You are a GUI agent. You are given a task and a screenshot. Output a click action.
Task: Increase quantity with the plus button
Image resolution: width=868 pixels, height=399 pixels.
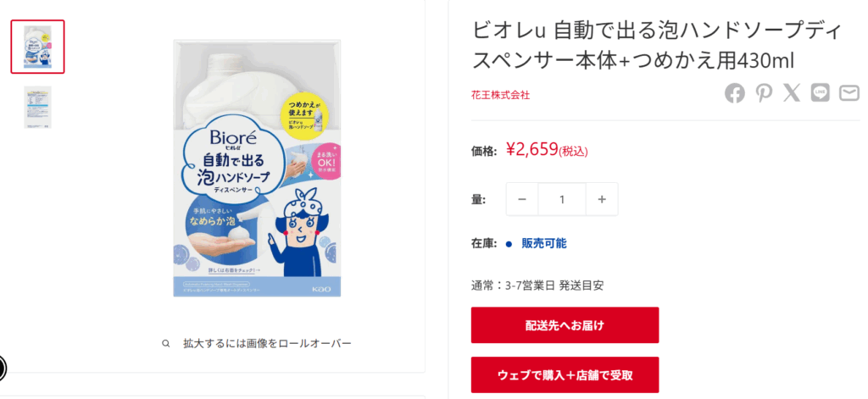click(603, 199)
